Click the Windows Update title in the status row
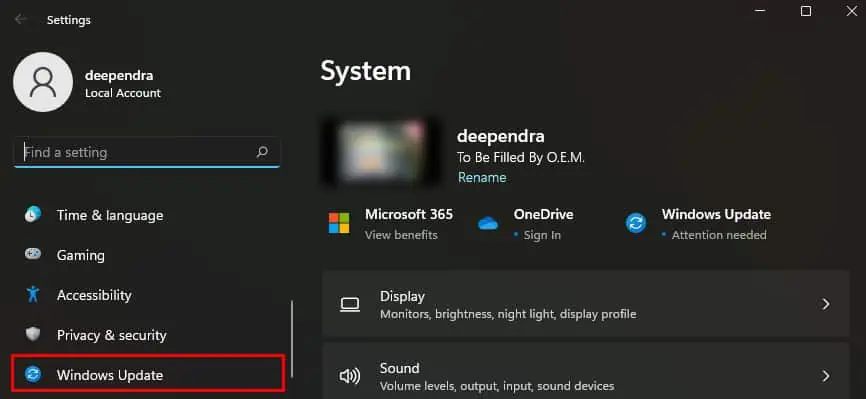The image size is (866, 399). pos(716,214)
